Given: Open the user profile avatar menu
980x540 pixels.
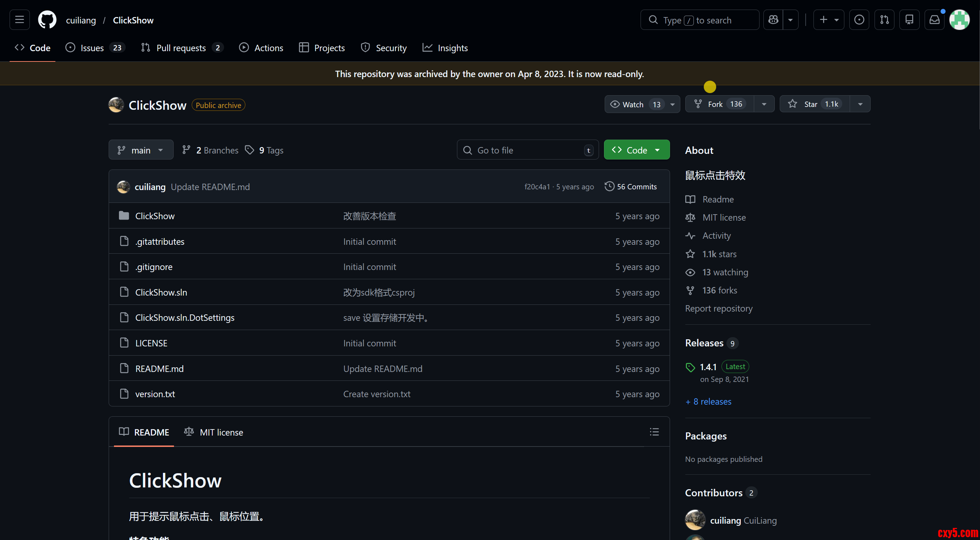Looking at the screenshot, I should [959, 20].
